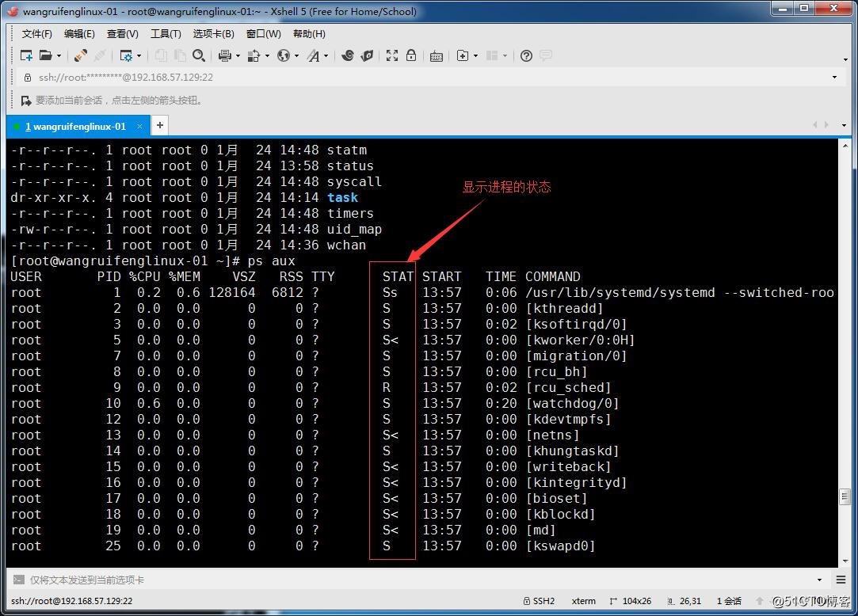
Task: Open the 选项卡(B) menu
Action: pyautogui.click(x=213, y=34)
